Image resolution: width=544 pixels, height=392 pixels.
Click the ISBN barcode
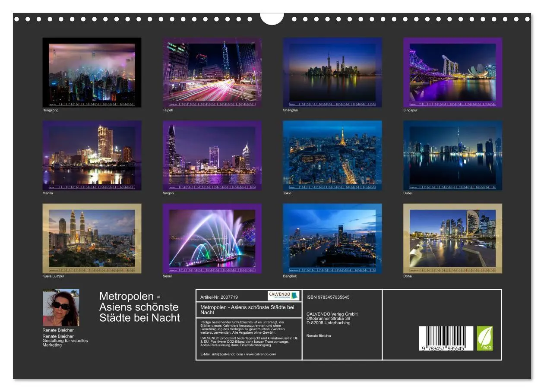(x=446, y=338)
